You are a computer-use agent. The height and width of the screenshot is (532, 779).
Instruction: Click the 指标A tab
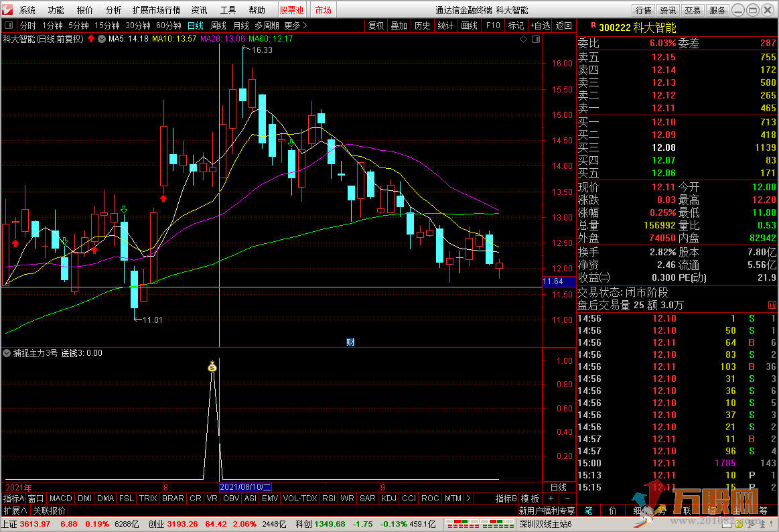point(13,498)
